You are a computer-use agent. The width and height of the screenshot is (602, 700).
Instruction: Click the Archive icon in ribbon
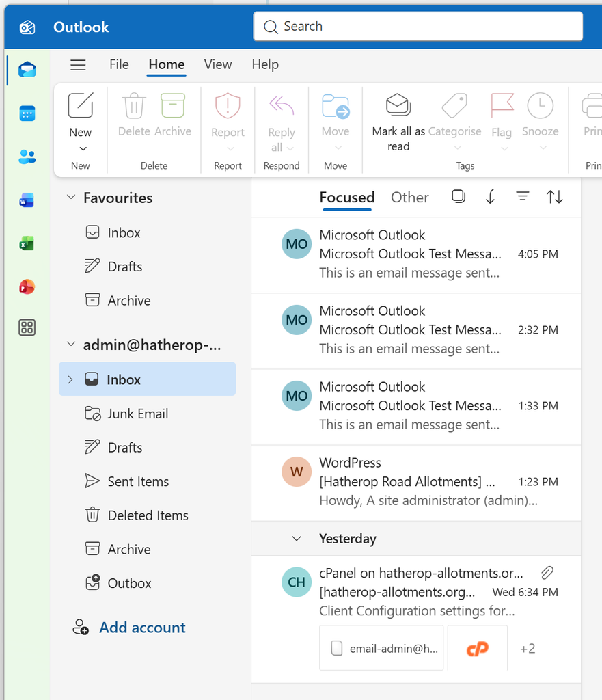pos(173,105)
